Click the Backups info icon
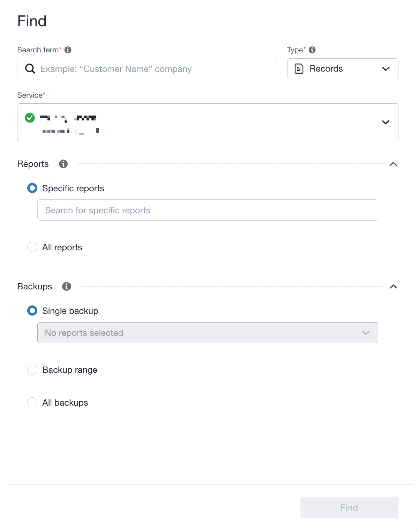Image resolution: width=418 pixels, height=532 pixels. 67,286
